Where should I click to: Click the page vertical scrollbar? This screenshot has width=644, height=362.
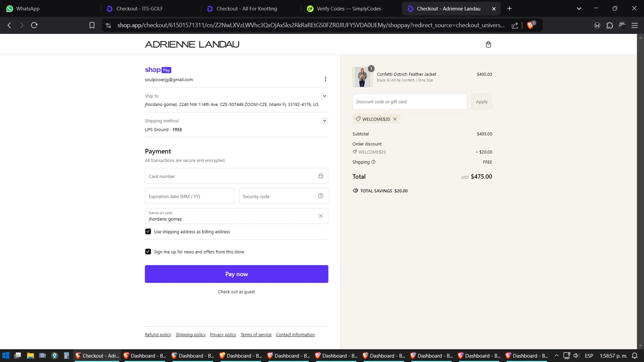(x=640, y=191)
